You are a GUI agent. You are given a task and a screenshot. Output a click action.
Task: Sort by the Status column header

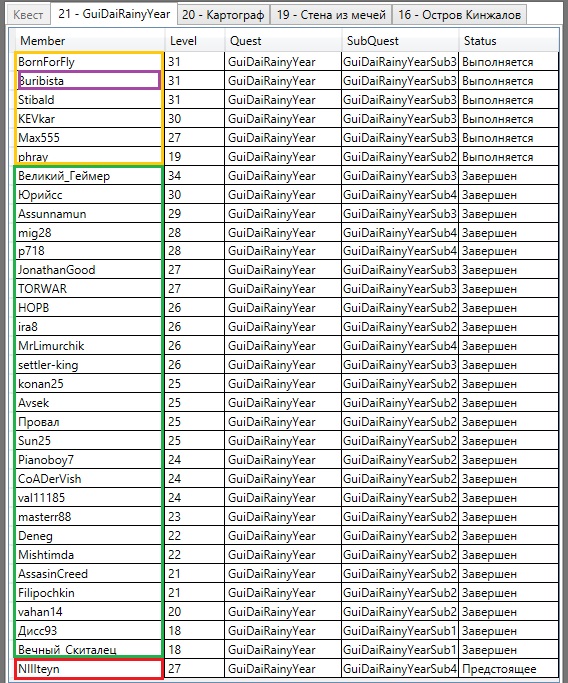coord(508,41)
